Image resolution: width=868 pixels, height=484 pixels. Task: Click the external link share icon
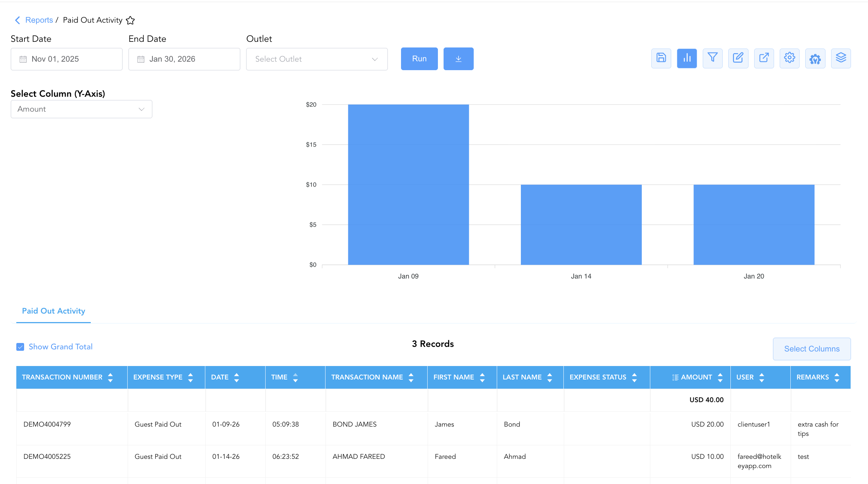(764, 58)
